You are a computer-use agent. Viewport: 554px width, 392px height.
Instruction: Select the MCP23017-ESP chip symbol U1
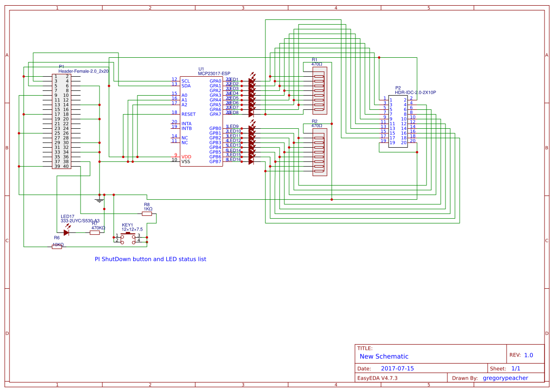tap(201, 121)
